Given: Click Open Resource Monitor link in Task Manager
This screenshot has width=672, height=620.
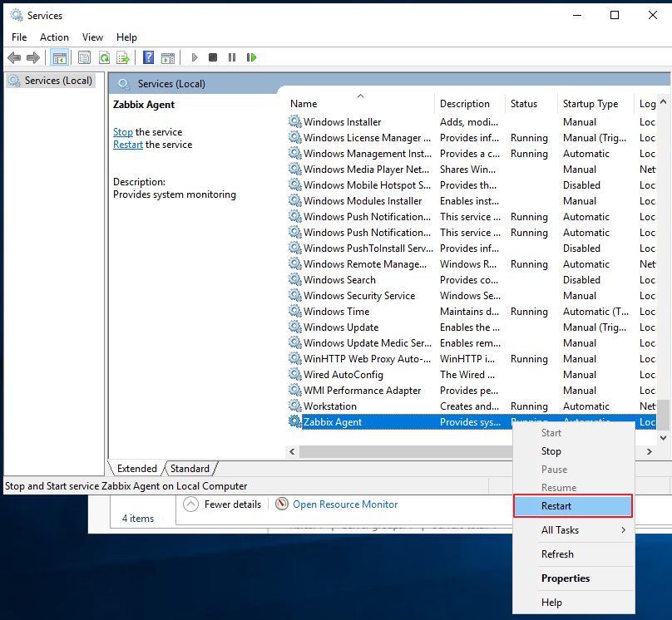Looking at the screenshot, I should pyautogui.click(x=345, y=504).
